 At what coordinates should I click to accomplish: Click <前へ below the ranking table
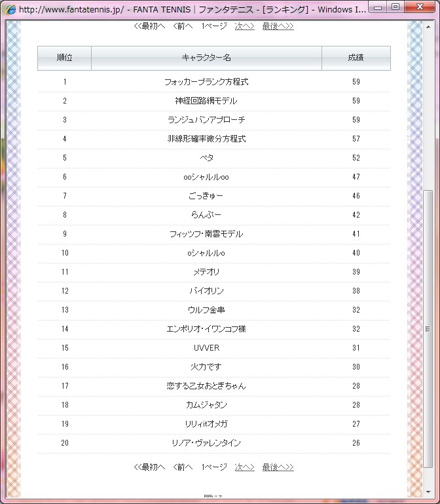183,467
